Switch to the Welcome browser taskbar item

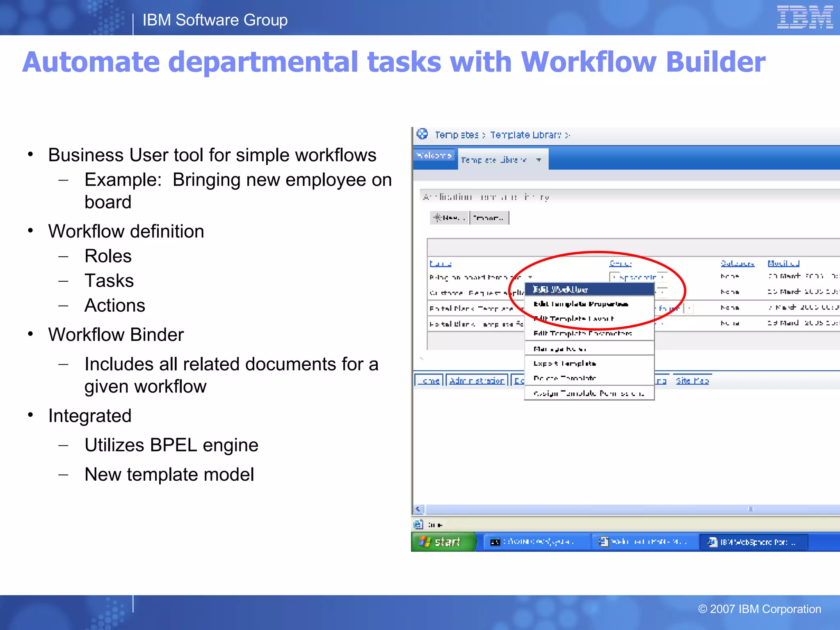point(646,542)
